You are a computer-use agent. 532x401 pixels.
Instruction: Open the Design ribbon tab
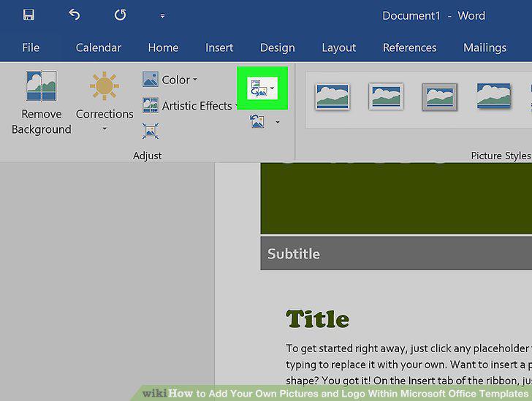[278, 47]
